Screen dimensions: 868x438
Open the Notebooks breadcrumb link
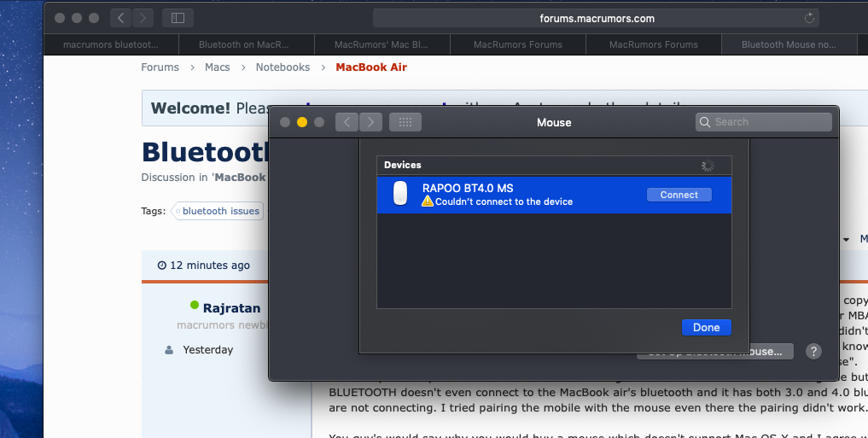[283, 67]
